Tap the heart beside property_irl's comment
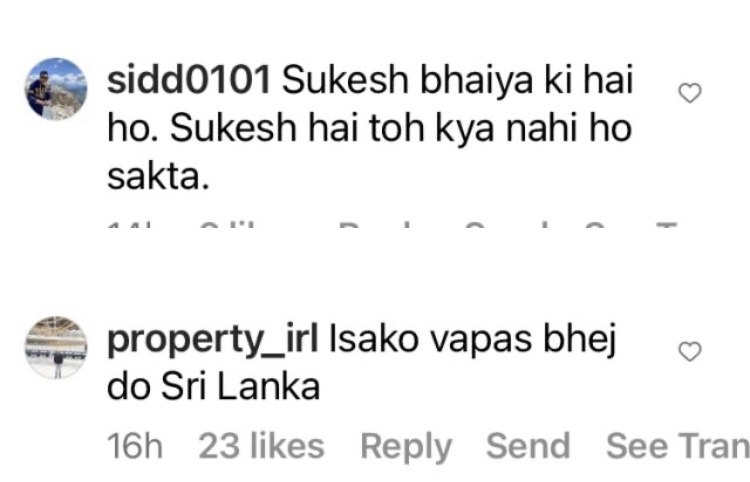The image size is (750, 482). [x=690, y=351]
